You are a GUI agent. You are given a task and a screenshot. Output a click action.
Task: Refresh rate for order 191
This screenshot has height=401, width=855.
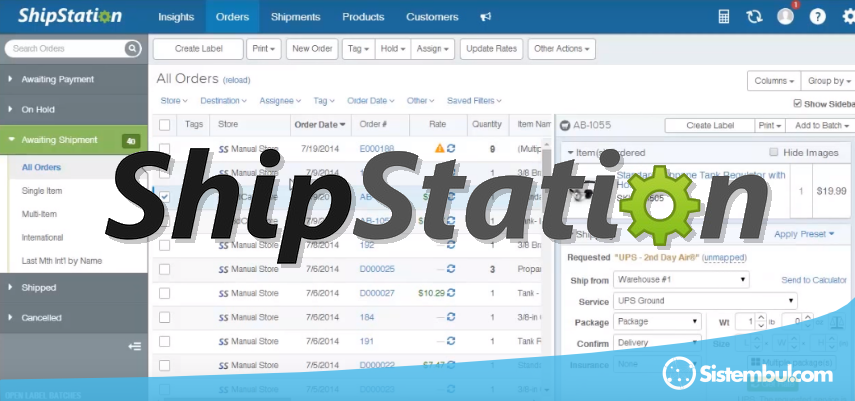(451, 341)
